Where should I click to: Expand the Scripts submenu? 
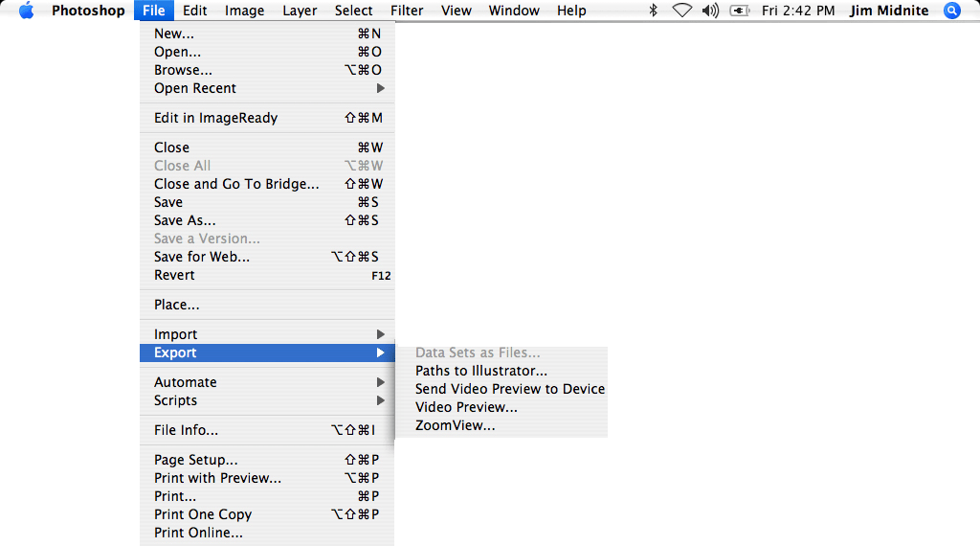[267, 400]
